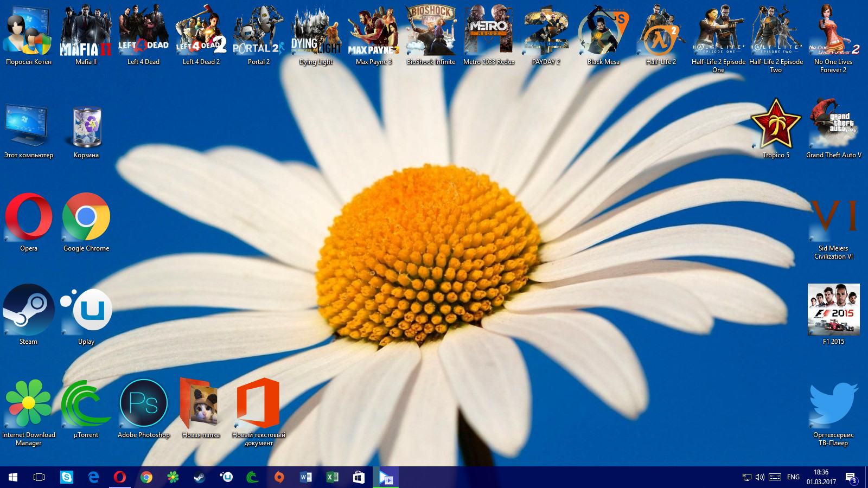This screenshot has width=868, height=488.
Task: Launch Excel from the taskbar
Action: point(333,477)
